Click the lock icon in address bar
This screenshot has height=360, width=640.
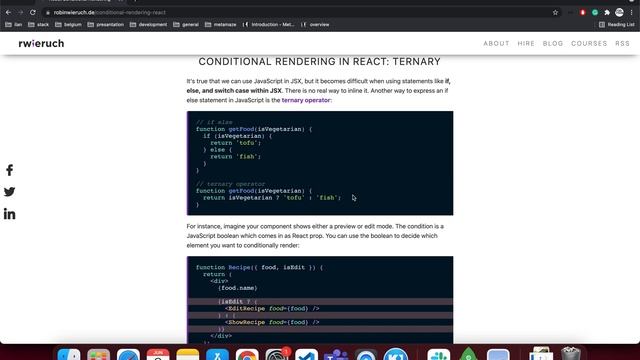(48, 13)
